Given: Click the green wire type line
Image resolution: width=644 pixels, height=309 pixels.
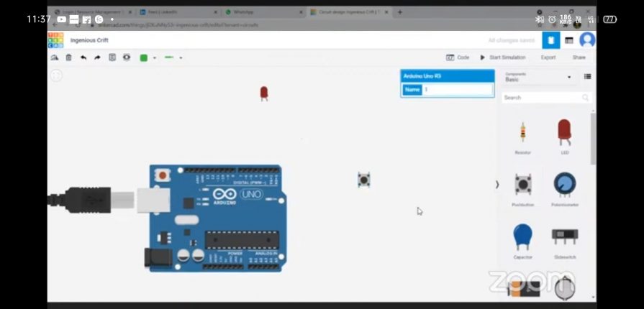Looking at the screenshot, I should (169, 57).
